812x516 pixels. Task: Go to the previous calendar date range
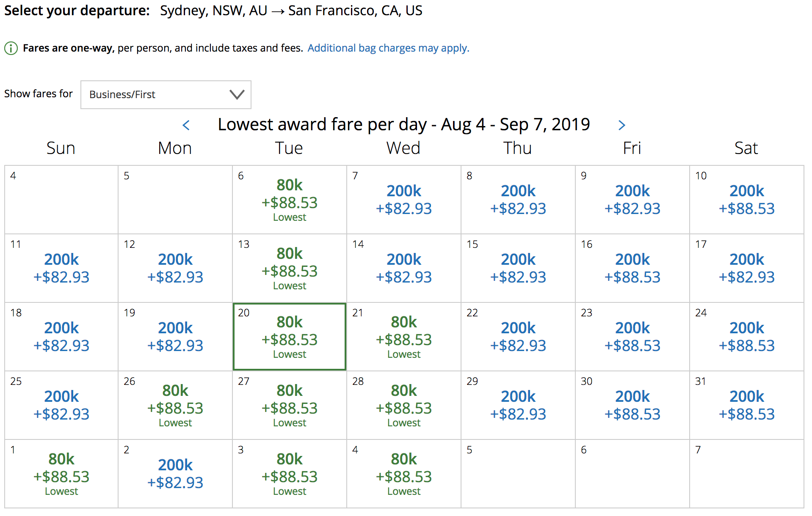(186, 125)
